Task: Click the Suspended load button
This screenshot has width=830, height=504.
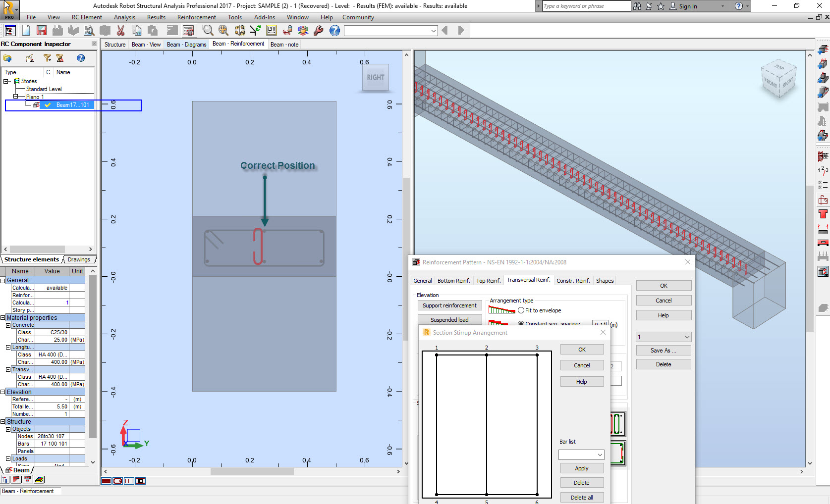Action: 449,320
